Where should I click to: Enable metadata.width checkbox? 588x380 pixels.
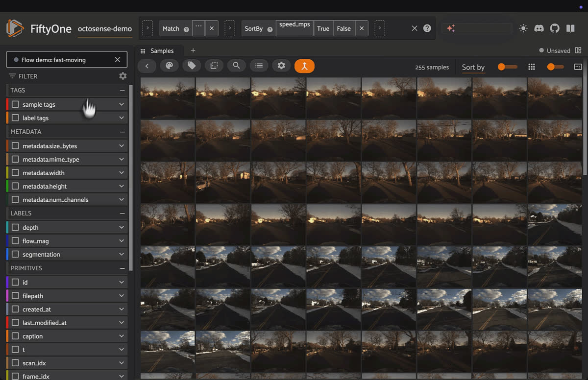tap(16, 173)
